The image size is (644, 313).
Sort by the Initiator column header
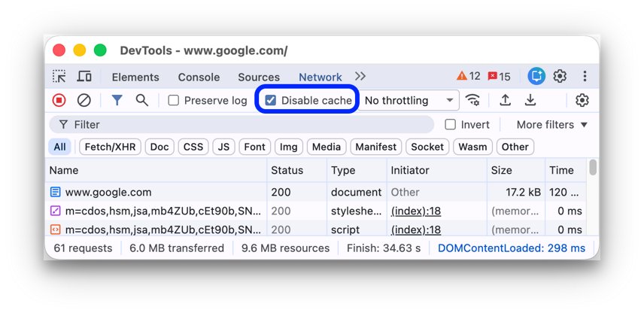coord(437,171)
